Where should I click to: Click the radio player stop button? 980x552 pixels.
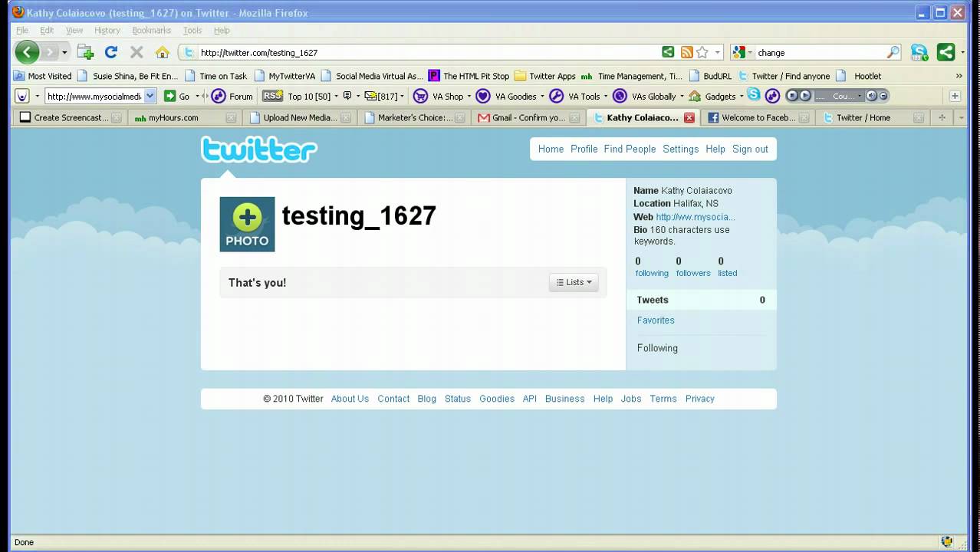point(792,96)
